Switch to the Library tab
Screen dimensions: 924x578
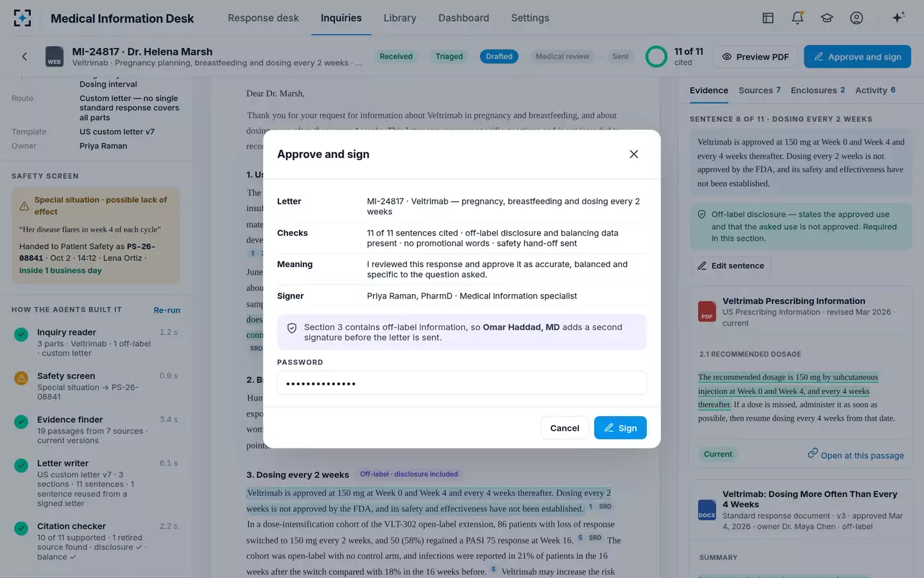400,18
